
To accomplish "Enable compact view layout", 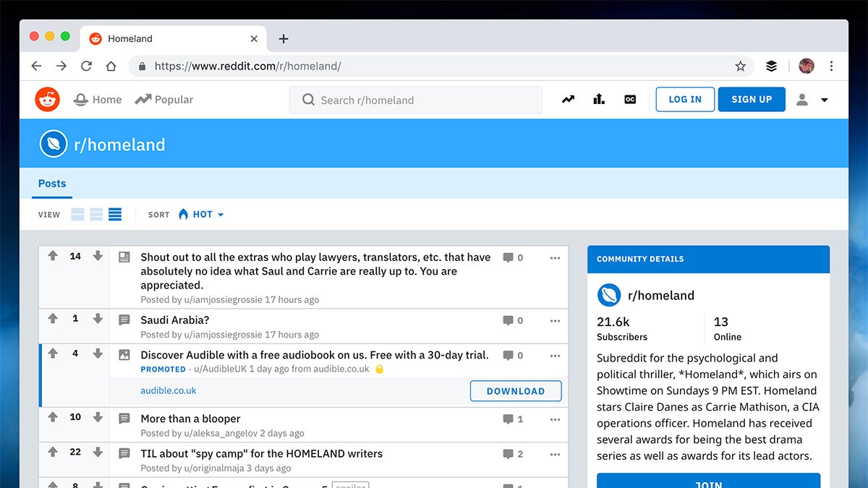I will click(x=115, y=214).
